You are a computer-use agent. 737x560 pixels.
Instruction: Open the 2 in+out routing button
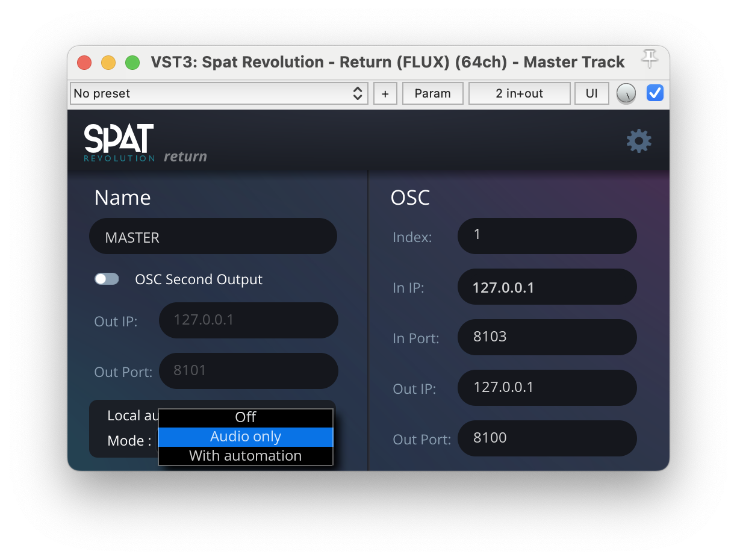pyautogui.click(x=519, y=93)
